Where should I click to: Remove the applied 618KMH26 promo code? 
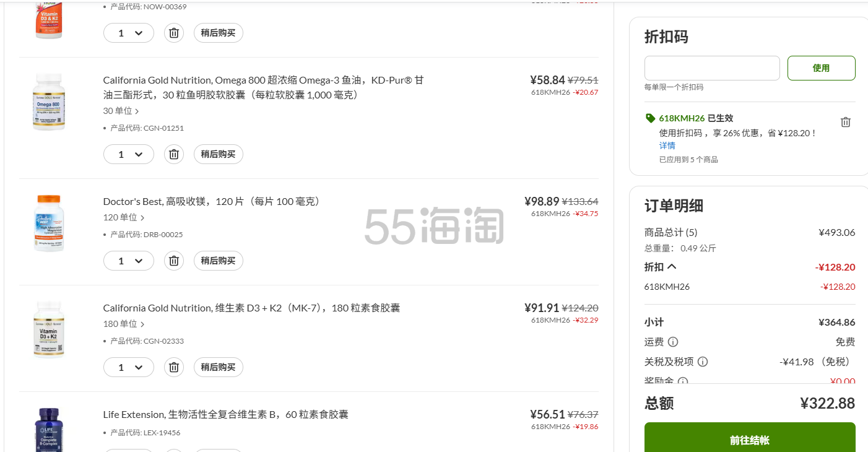tap(846, 122)
